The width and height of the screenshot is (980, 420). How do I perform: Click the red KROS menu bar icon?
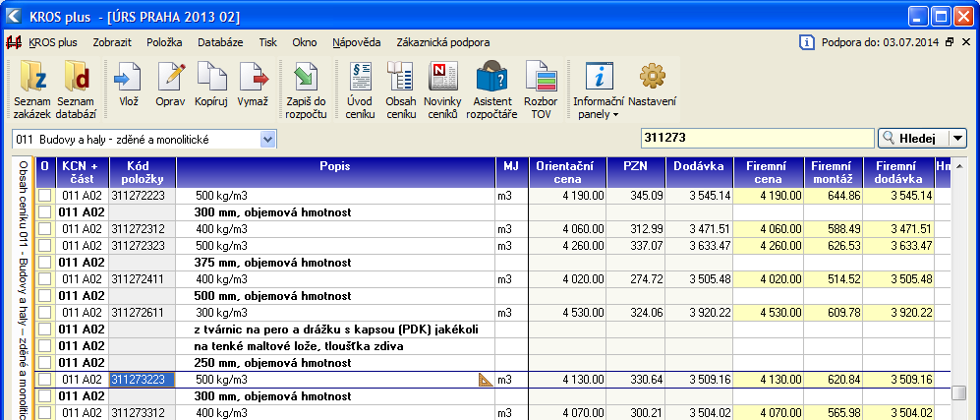(14, 43)
